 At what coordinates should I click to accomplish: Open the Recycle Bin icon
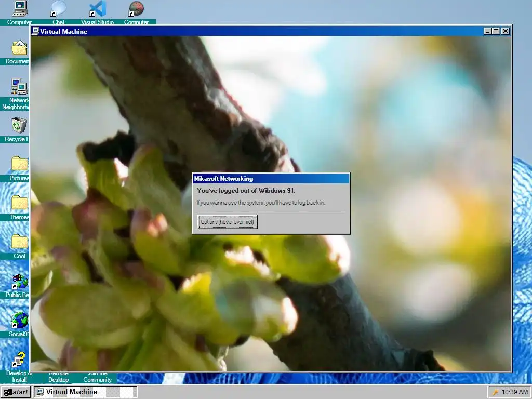[x=19, y=126]
